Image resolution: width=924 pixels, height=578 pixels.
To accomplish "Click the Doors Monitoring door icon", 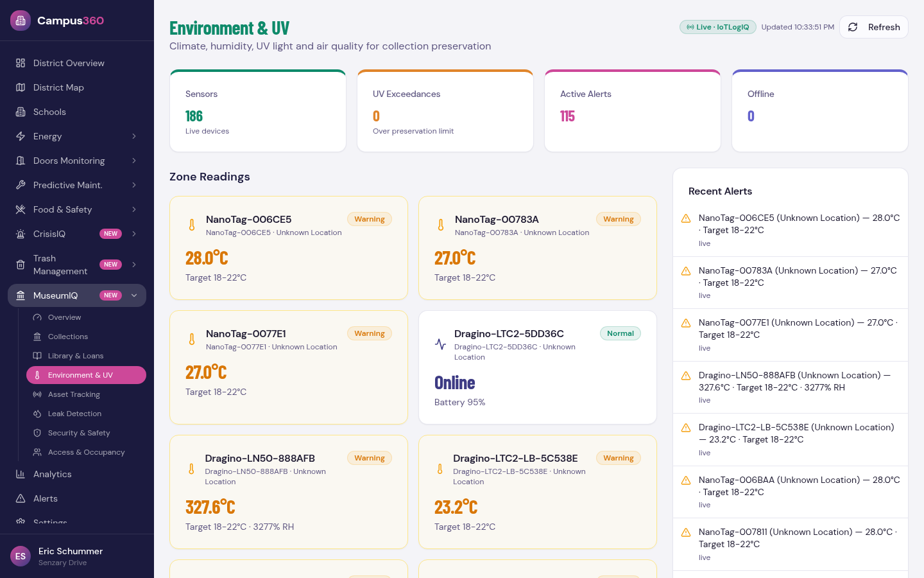I will 21,161.
